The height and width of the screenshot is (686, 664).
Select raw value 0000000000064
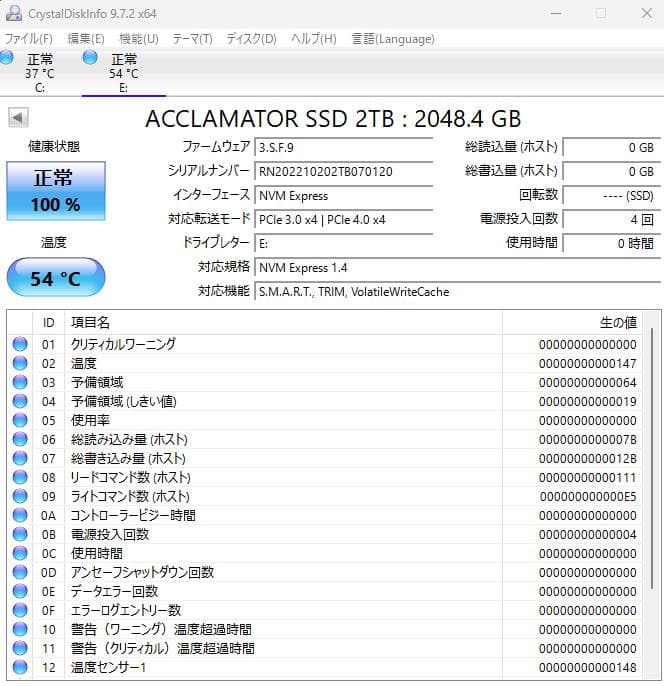click(587, 382)
